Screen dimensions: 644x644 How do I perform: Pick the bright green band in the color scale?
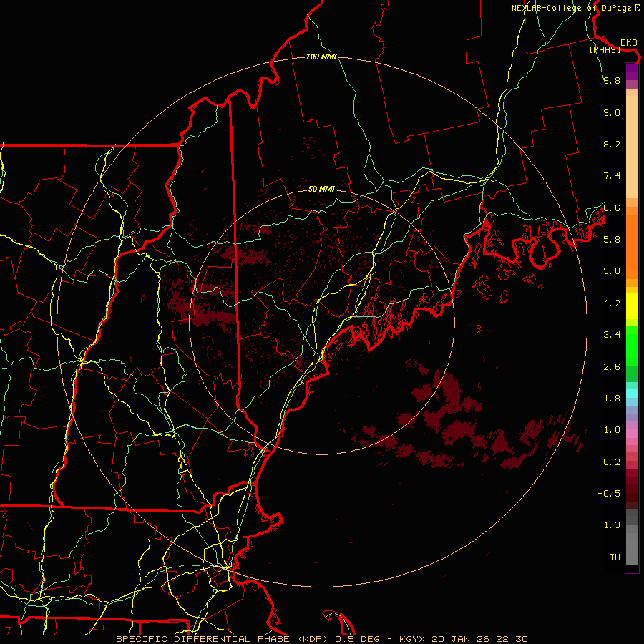tap(632, 345)
